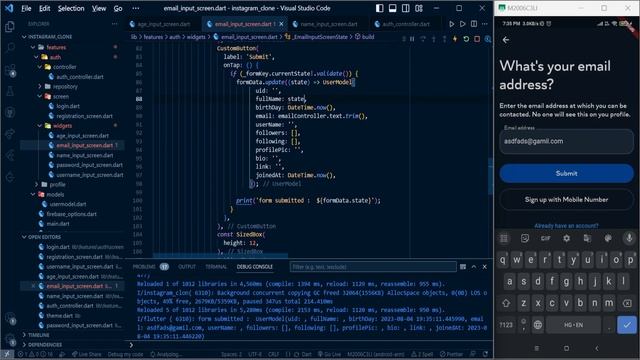This screenshot has height=360, width=640.
Task: Toggle secondary side bar layout icon
Action: click(x=406, y=8)
